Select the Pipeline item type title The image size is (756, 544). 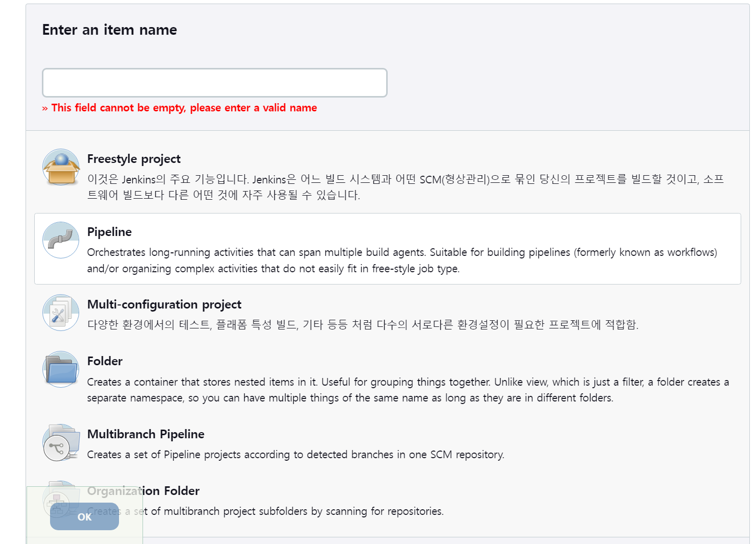pos(109,232)
